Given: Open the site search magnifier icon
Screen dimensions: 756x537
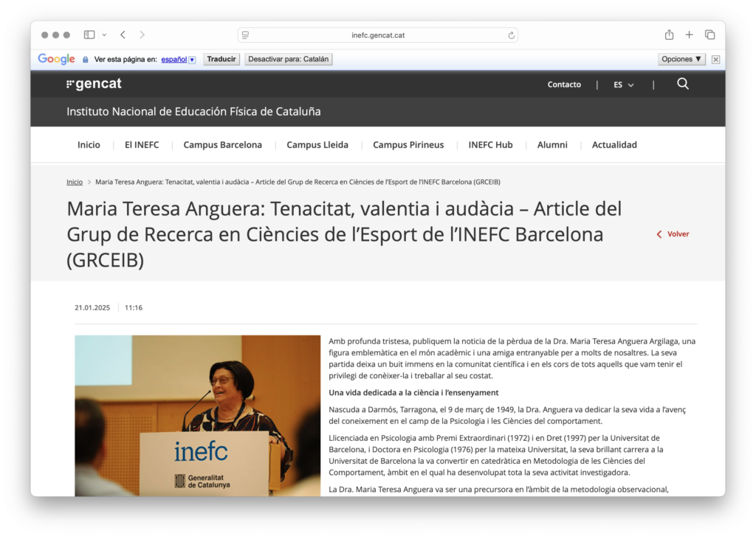Looking at the screenshot, I should [x=683, y=84].
